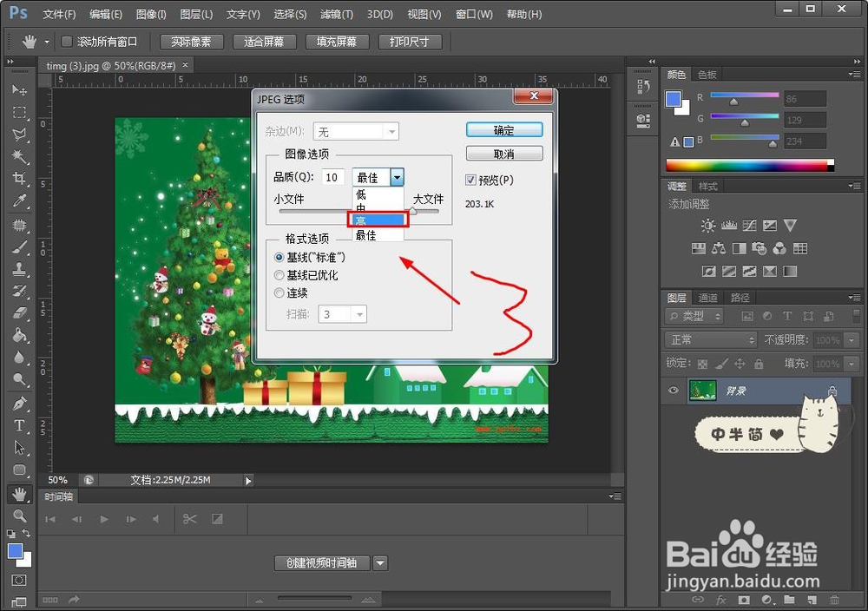Select the History Brush tool

19,291
